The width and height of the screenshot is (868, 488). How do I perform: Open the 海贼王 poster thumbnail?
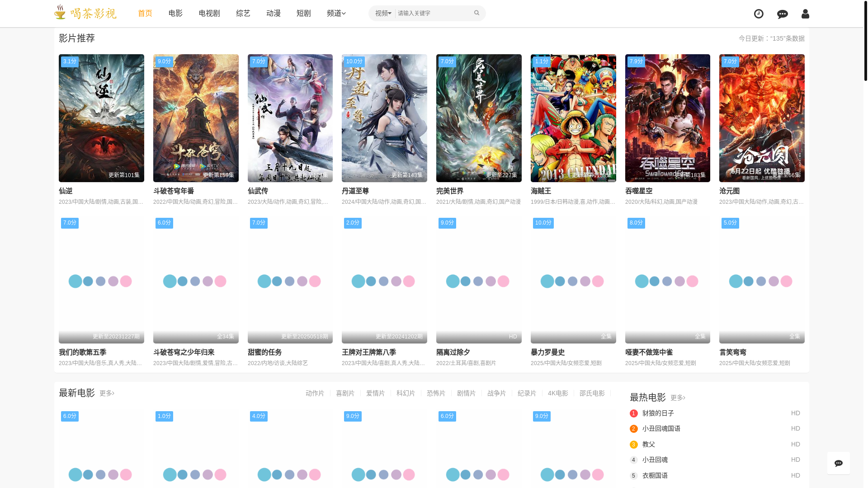pos(573,118)
